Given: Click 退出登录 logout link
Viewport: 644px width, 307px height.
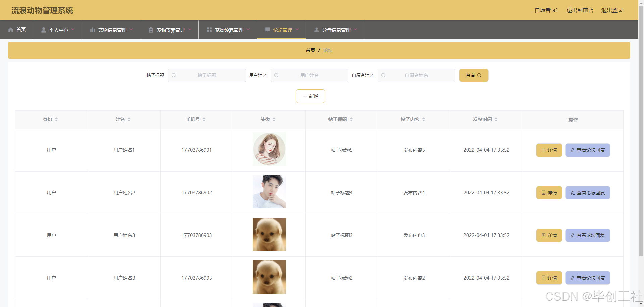Looking at the screenshot, I should coord(612,10).
